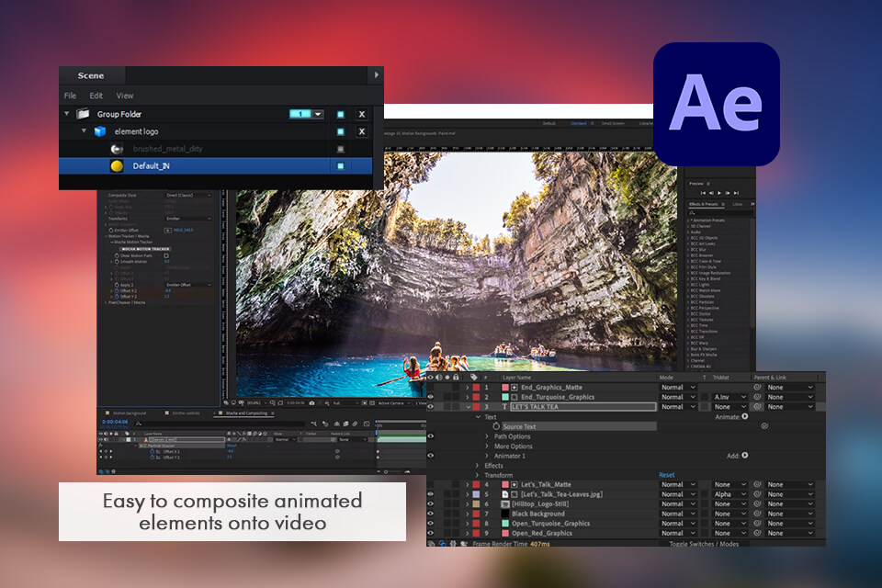The width and height of the screenshot is (882, 588).
Task: Select the LET'S TALK TEA layer name field
Action: (x=582, y=407)
